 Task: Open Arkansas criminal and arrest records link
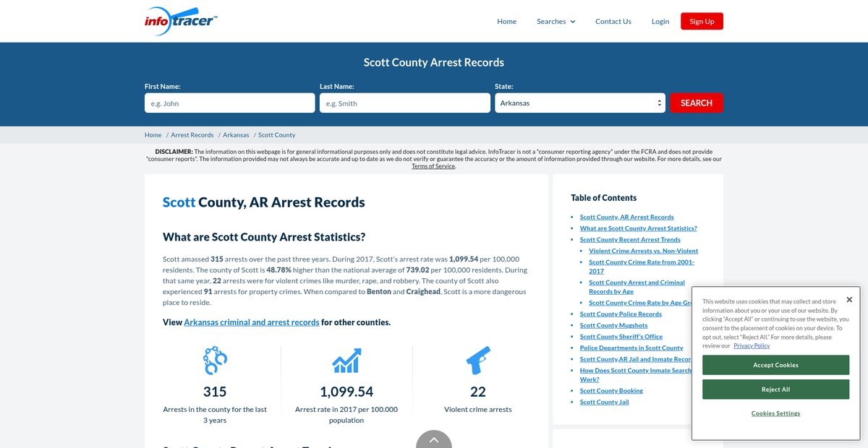[252, 322]
